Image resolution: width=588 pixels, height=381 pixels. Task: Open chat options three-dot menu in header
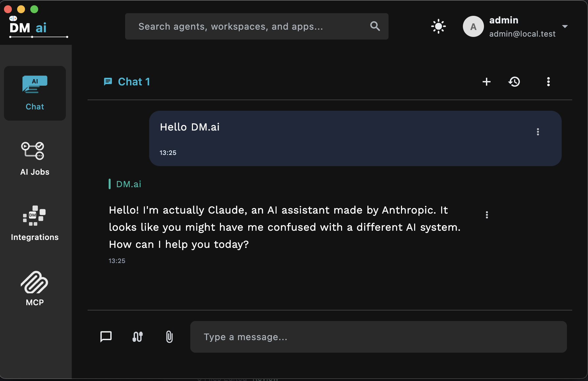click(548, 82)
